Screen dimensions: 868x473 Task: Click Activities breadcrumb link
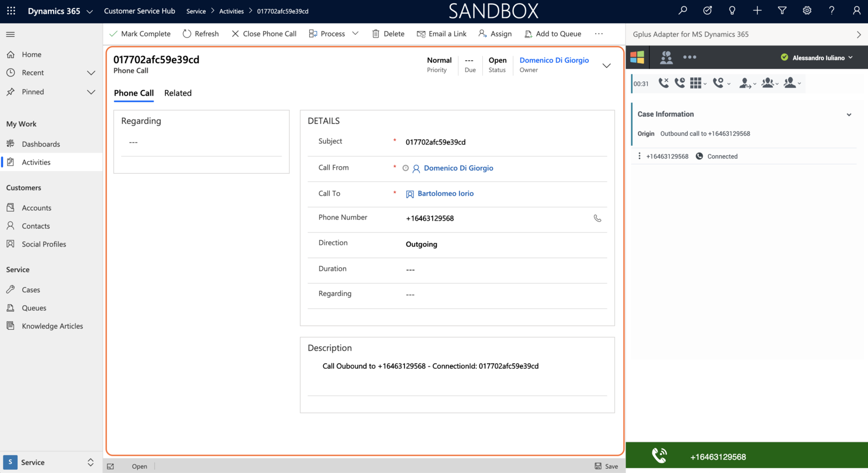(x=231, y=11)
